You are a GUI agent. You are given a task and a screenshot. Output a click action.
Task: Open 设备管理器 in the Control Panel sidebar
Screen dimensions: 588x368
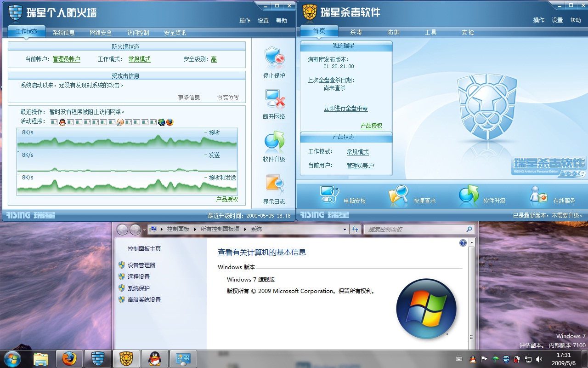click(141, 265)
